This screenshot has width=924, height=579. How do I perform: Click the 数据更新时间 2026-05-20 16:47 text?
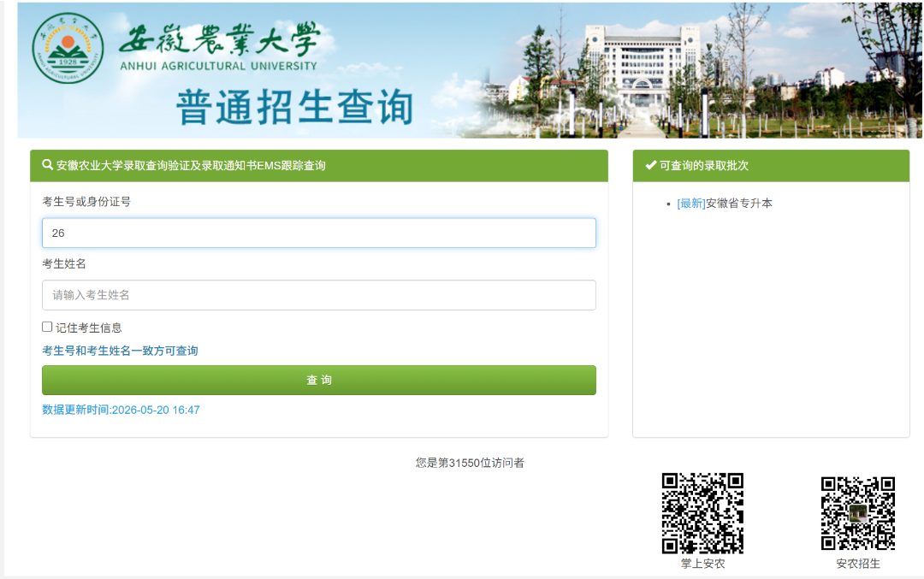pyautogui.click(x=121, y=410)
